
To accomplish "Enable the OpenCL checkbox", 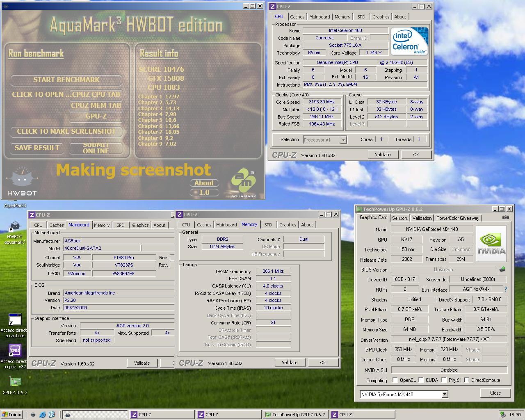I will pyautogui.click(x=395, y=380).
